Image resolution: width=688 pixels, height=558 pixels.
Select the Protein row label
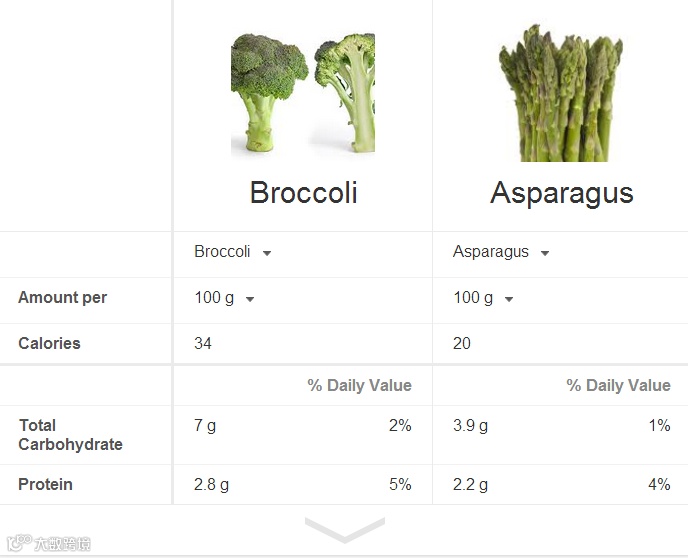[x=45, y=484]
